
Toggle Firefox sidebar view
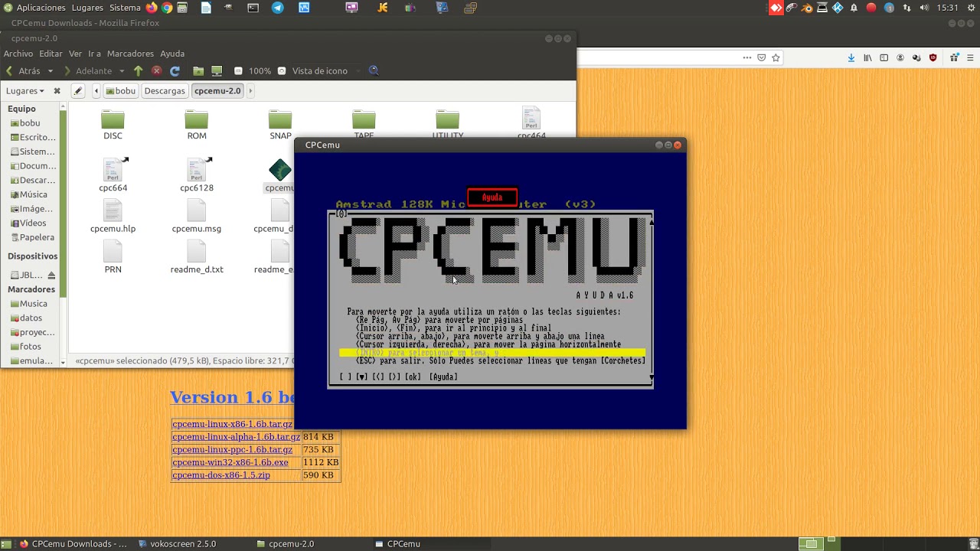click(884, 57)
